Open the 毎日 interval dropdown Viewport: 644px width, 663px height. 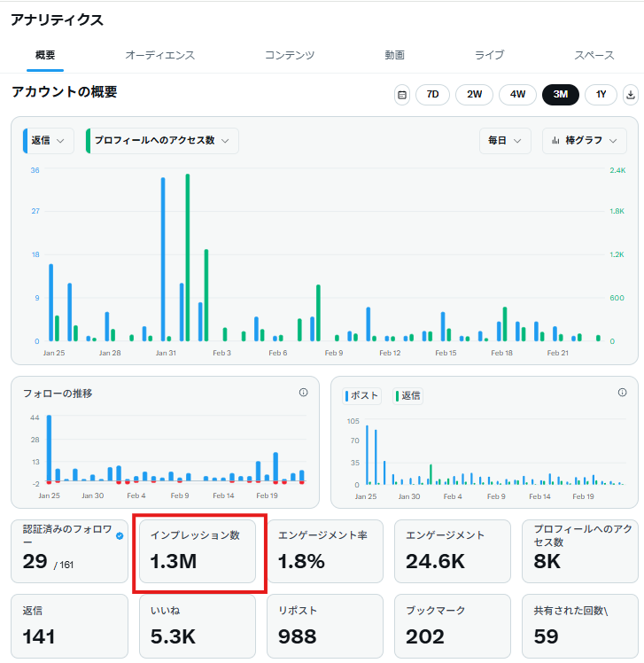coord(505,140)
